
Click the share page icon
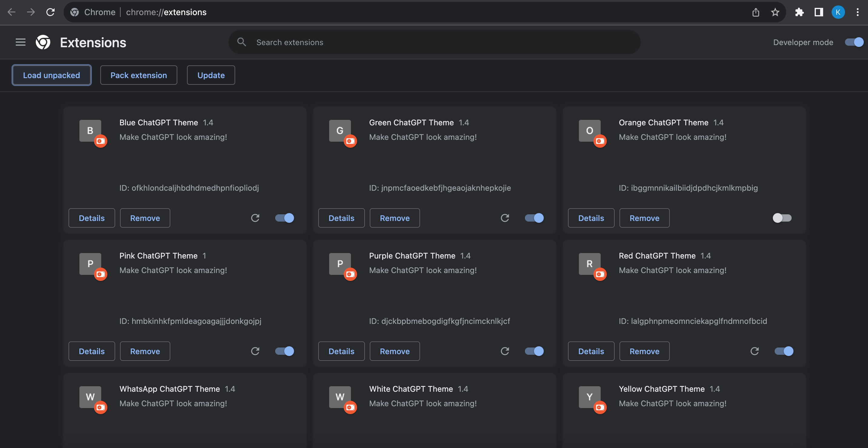pos(756,12)
